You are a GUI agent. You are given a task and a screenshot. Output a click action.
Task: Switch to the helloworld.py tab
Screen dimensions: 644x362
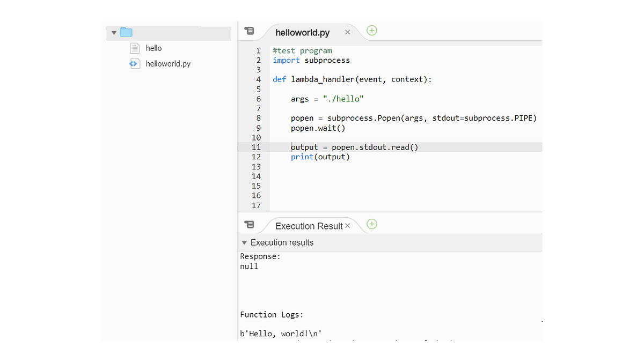click(303, 33)
